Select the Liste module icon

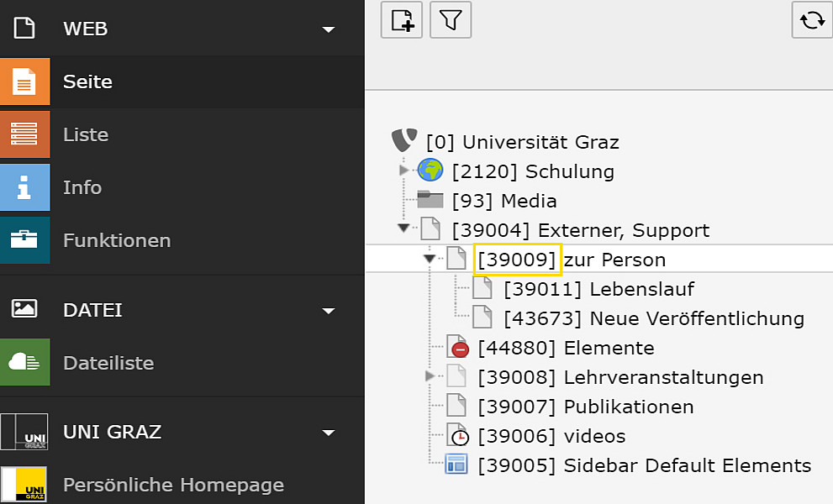click(25, 134)
